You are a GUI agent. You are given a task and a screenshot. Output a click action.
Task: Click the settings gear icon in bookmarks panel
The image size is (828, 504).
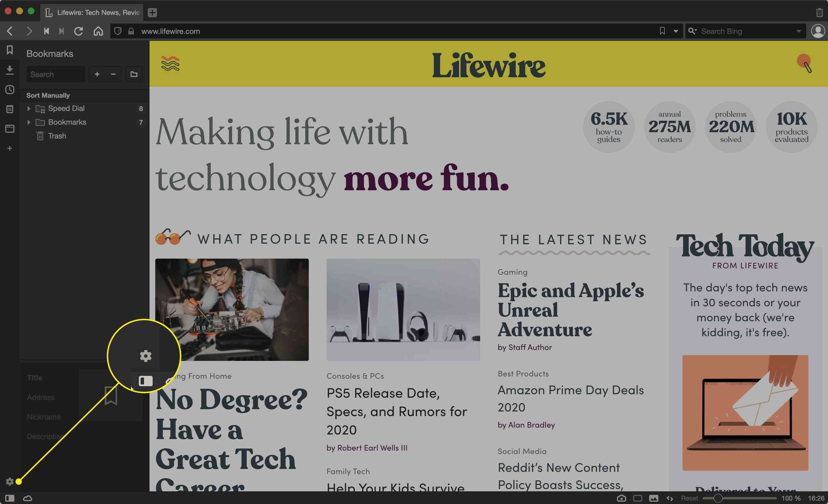click(9, 480)
